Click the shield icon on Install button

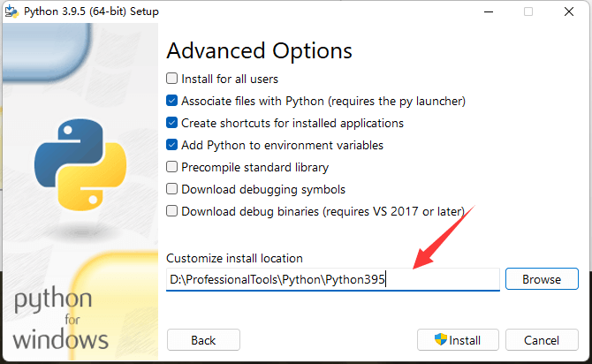[441, 339]
